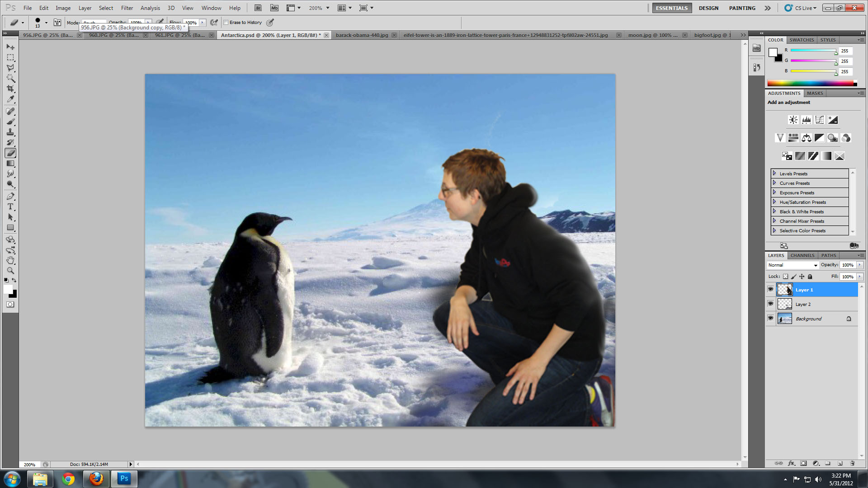Open CS Live services

coord(801,8)
